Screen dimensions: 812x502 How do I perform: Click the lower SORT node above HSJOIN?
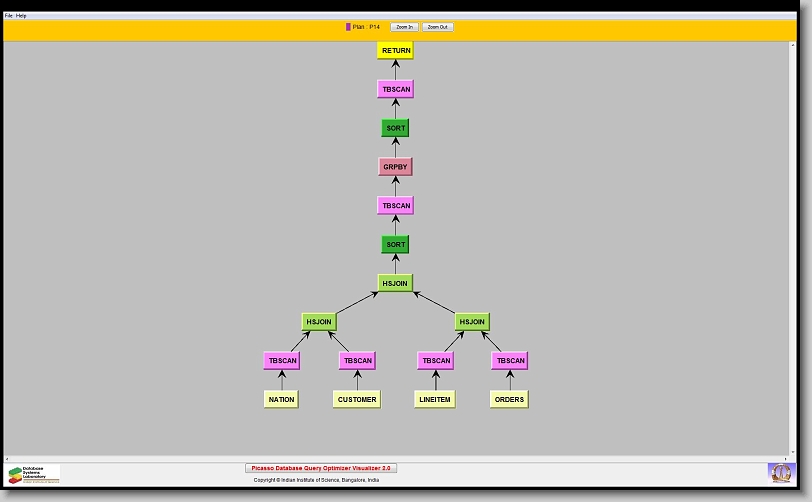tap(395, 244)
